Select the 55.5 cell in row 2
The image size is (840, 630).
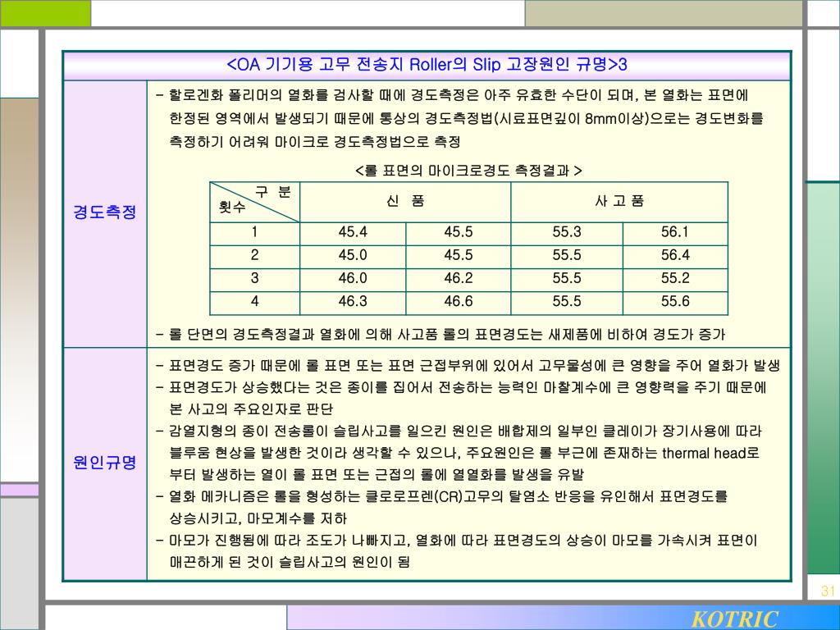tap(567, 255)
